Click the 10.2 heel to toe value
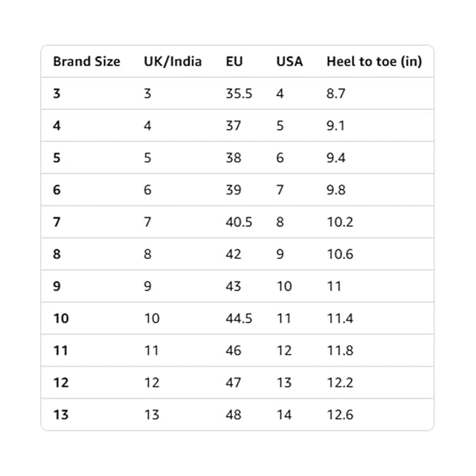This screenshot has height=476, width=476. click(x=340, y=222)
